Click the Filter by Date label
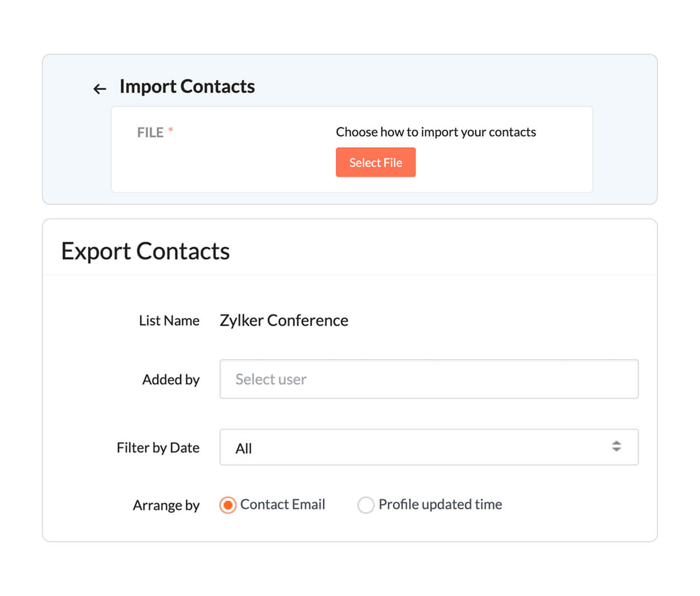Screen dimensions: 700x596 [158, 448]
